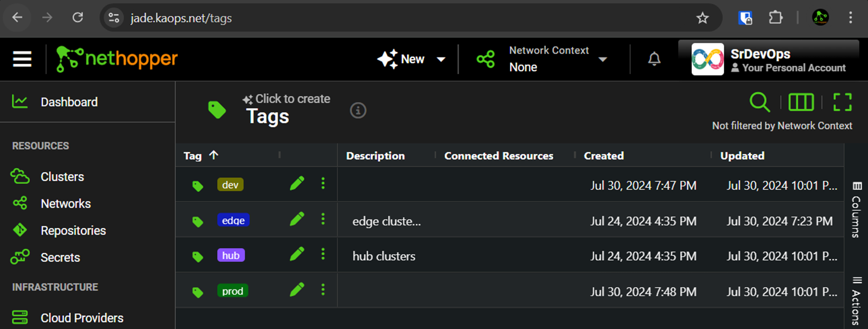Click the Cloud Providers server icon

(x=20, y=317)
